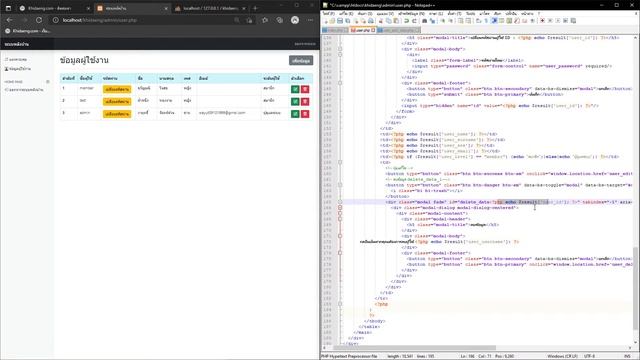
Task: Collapse the code fold marker at line 163
Action: coord(340,185)
